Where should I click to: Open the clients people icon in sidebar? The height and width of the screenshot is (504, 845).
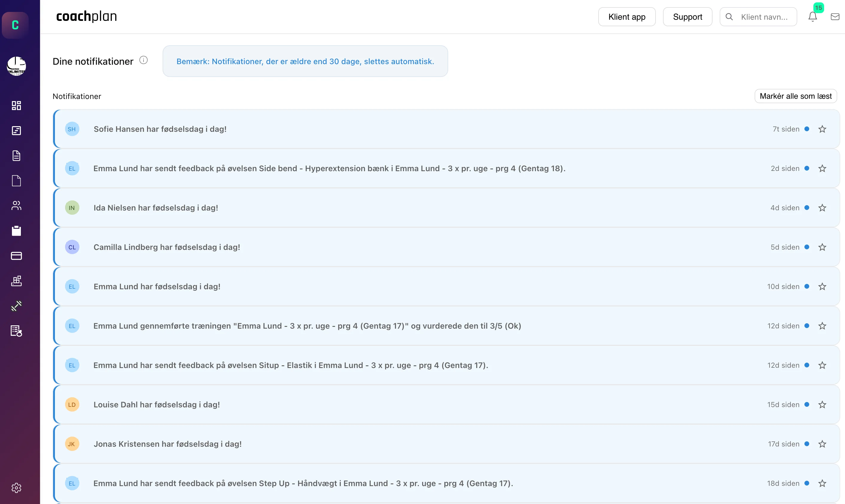tap(16, 205)
